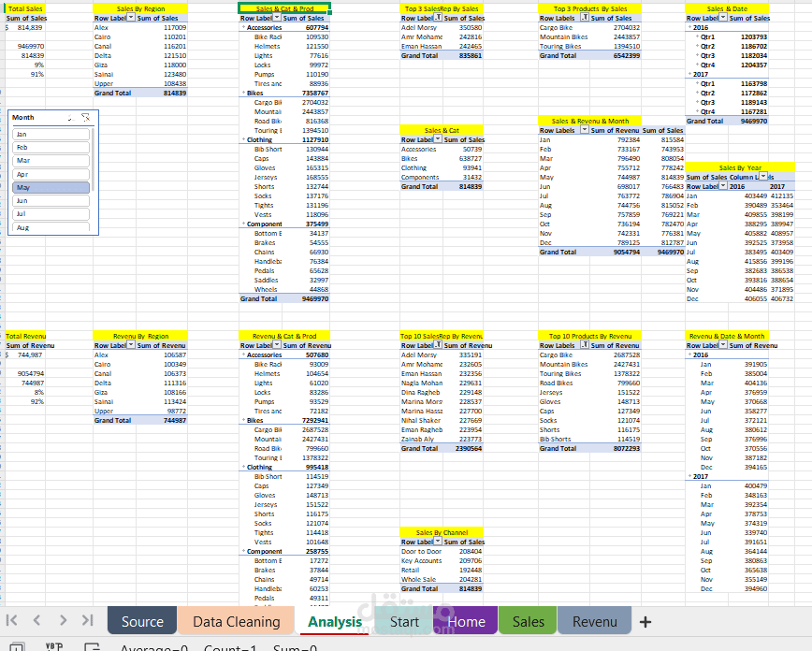Image resolution: width=812 pixels, height=651 pixels.
Task: Select the Analysis sheet tab
Action: point(335,621)
